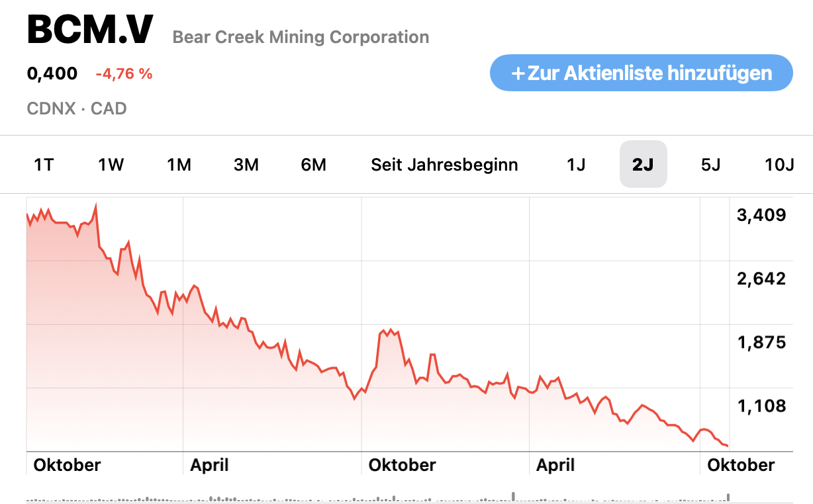Screen dimensions: 813x504
Task: Click the plus icon in the add button
Action: click(x=518, y=73)
